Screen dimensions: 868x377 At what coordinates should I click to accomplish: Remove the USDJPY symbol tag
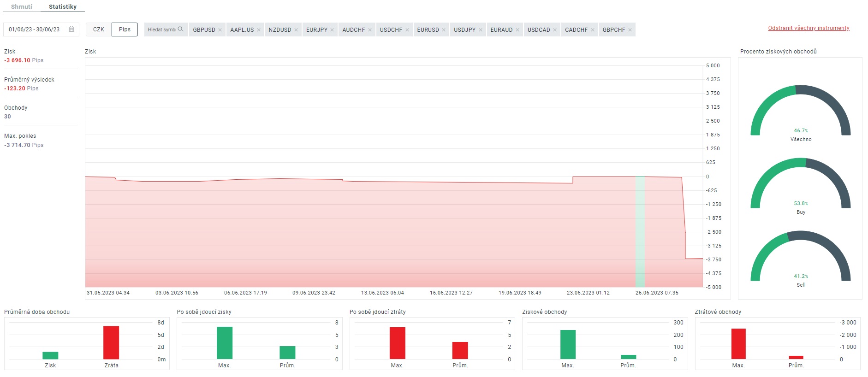[481, 30]
